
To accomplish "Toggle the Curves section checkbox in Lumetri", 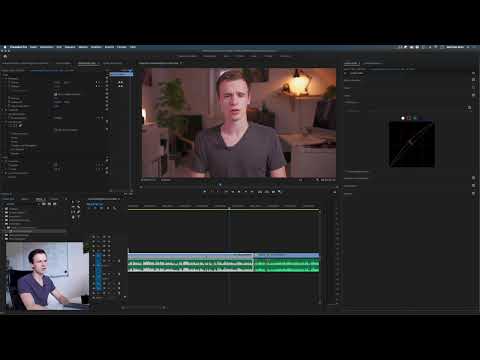I will tap(473, 95).
